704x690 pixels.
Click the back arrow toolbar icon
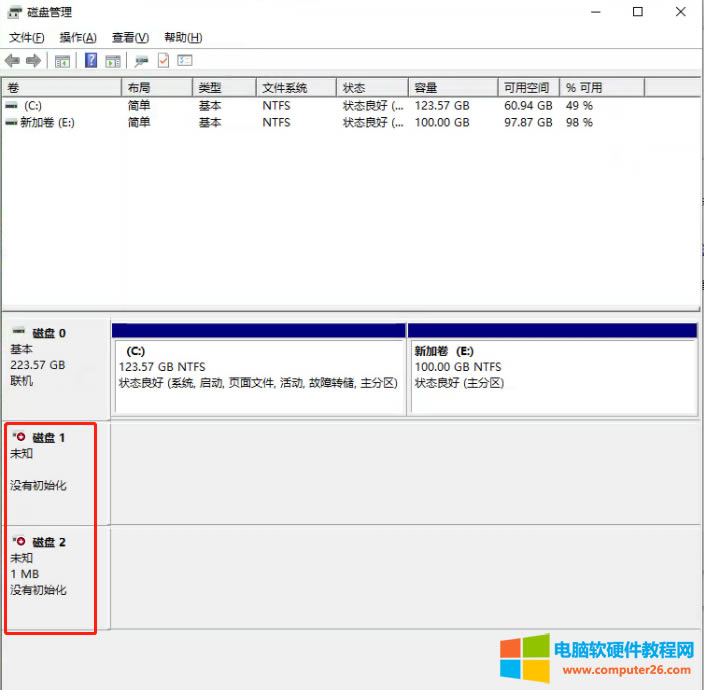click(x=13, y=60)
